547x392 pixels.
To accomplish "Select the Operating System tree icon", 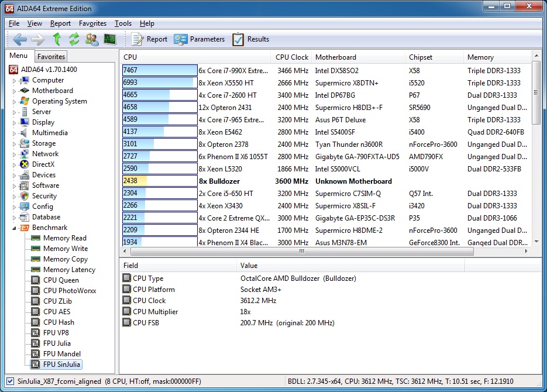I will tap(25, 101).
